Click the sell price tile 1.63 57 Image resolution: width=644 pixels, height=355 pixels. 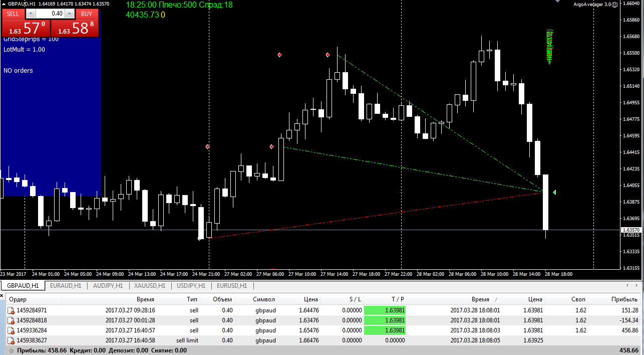point(27,28)
